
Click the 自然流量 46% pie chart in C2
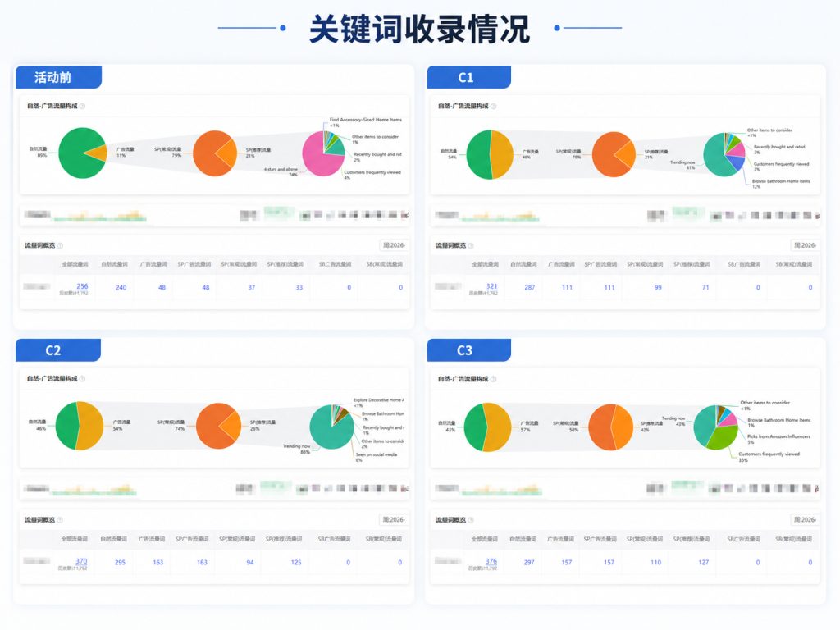click(x=80, y=426)
